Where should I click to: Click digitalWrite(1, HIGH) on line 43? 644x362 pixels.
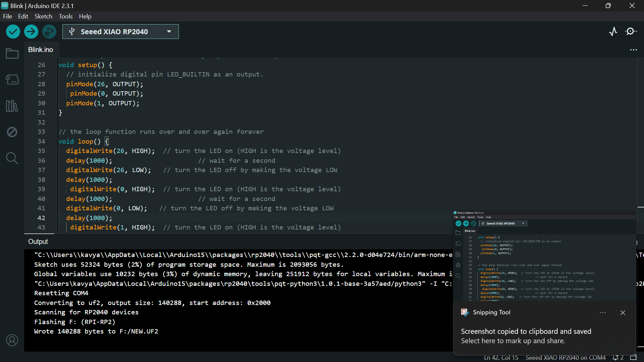(x=112, y=227)
